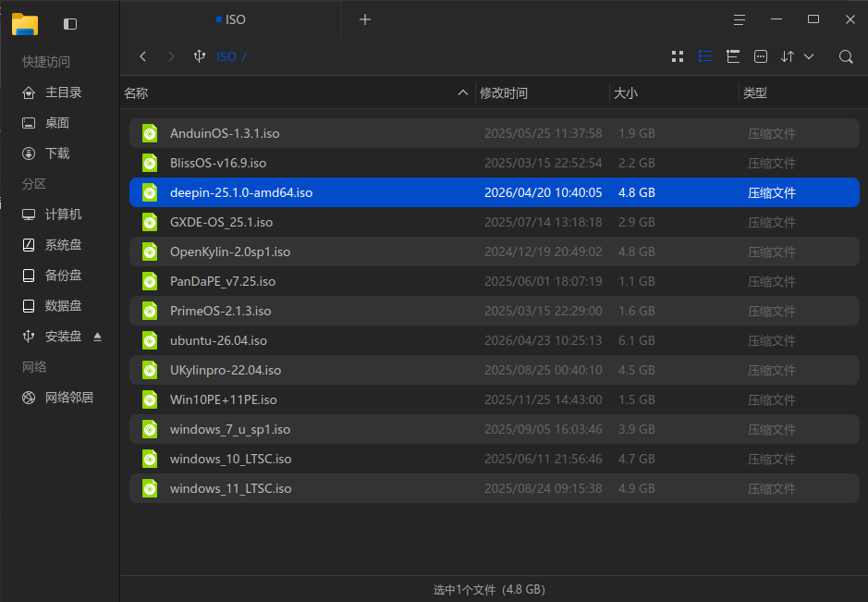Sort by 大小 column header
This screenshot has width=868, height=602.
point(674,93)
